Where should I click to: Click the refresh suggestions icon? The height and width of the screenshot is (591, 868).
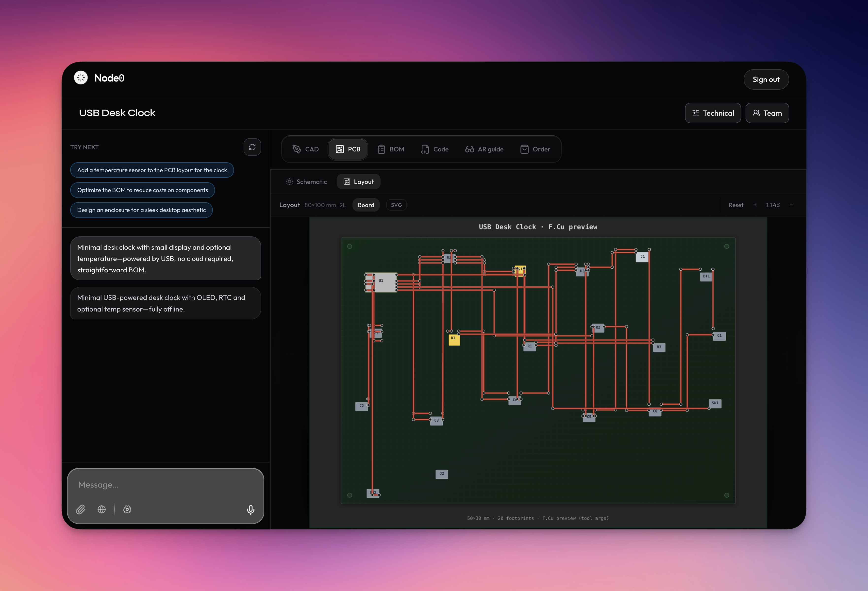click(x=252, y=147)
